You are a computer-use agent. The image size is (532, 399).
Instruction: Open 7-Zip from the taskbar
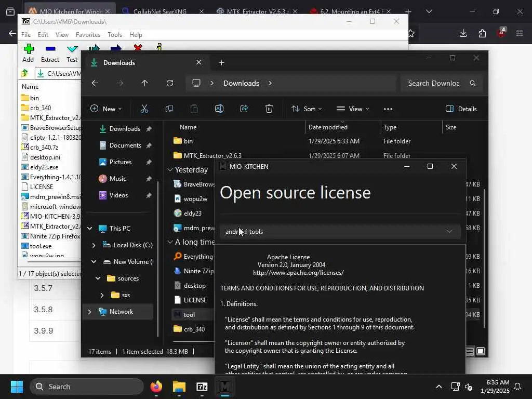tap(202, 387)
